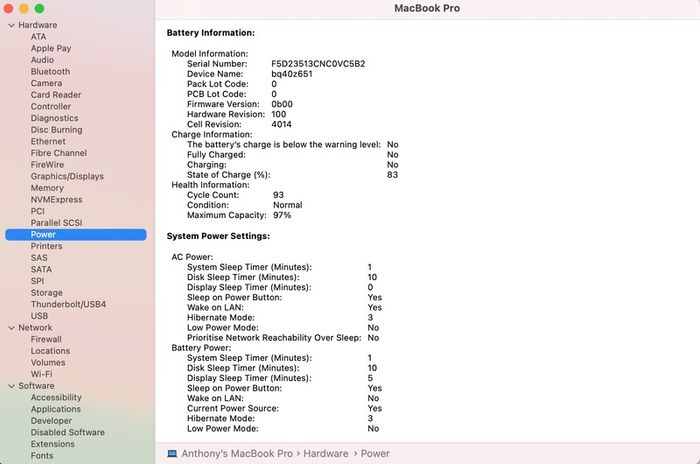Select Ethernet in the sidebar
This screenshot has width=700, height=464.
pyautogui.click(x=48, y=141)
